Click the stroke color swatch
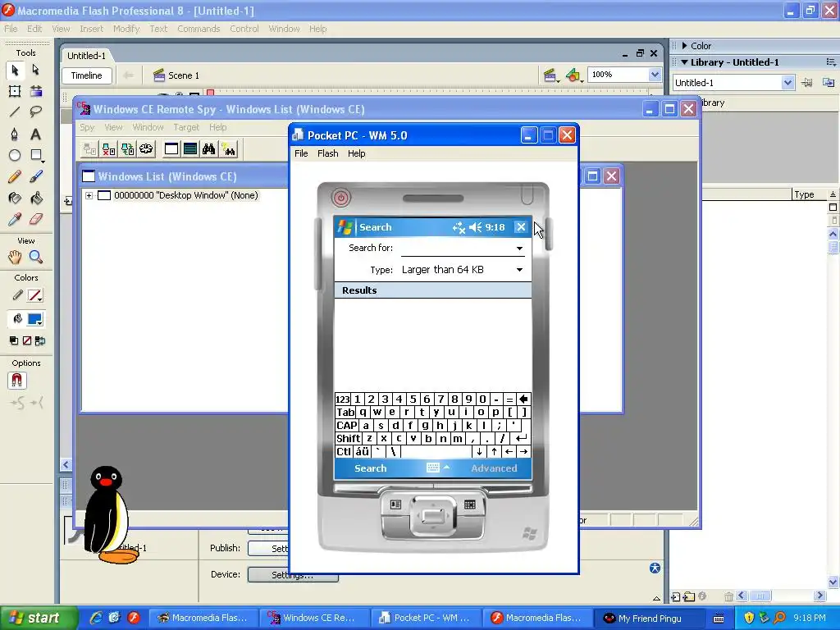Screen dimensions: 840x630 (34, 295)
